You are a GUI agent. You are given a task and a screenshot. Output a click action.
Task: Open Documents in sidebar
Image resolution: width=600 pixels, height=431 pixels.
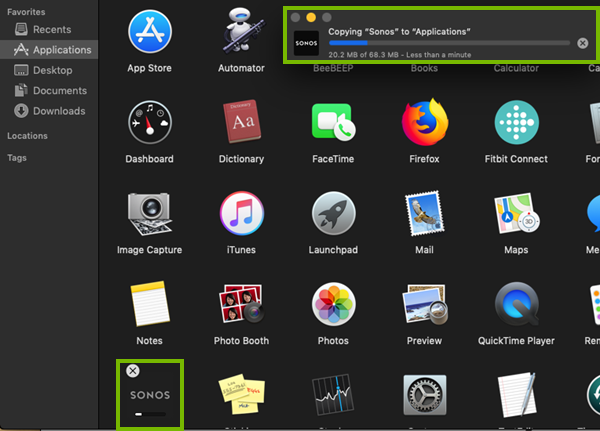pyautogui.click(x=49, y=91)
